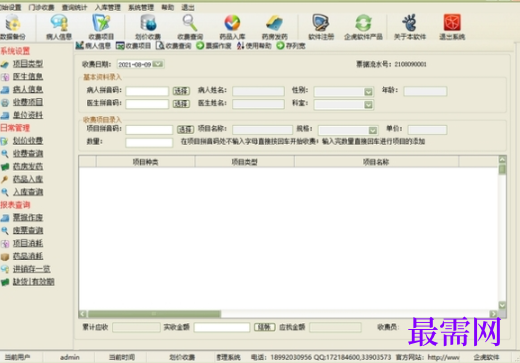Open the 查询统计 menu
The height and width of the screenshot is (363, 520).
coord(74,7)
